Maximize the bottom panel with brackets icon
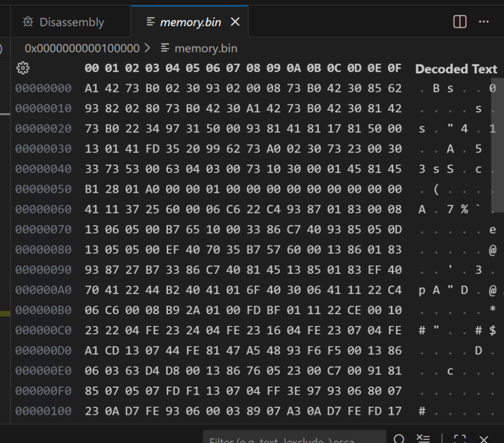The image size is (504, 443). pos(460,438)
